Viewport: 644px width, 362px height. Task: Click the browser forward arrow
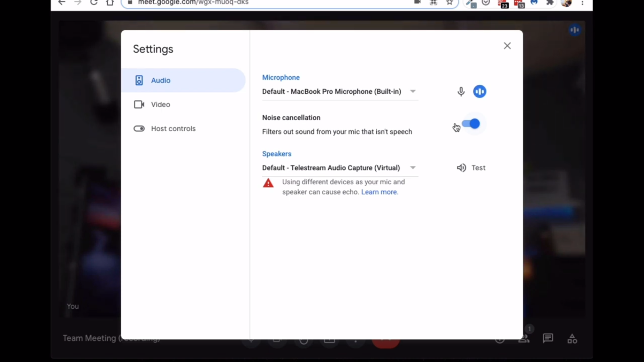coord(78,3)
